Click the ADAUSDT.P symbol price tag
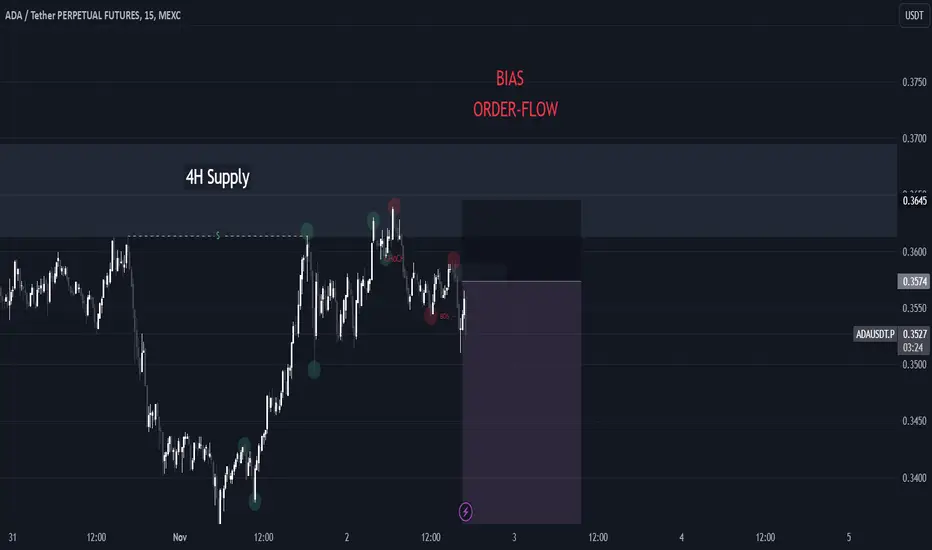 pos(875,334)
